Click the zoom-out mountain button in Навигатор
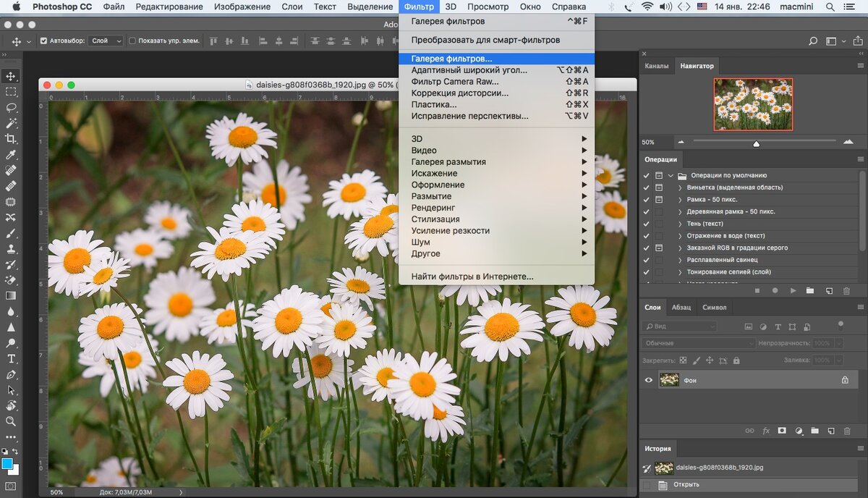Screen dimensions: 868x498 point(681,142)
